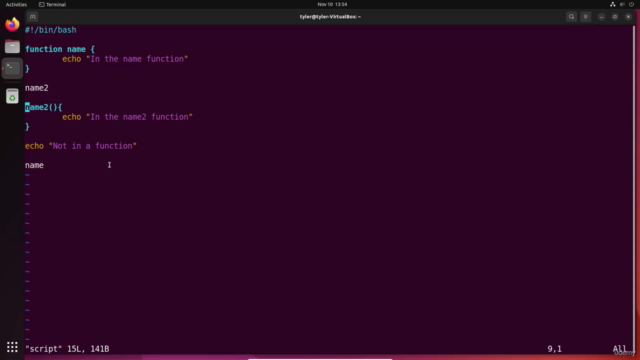The height and width of the screenshot is (360, 640).
Task: Open the Trash icon in dock
Action: click(12, 96)
